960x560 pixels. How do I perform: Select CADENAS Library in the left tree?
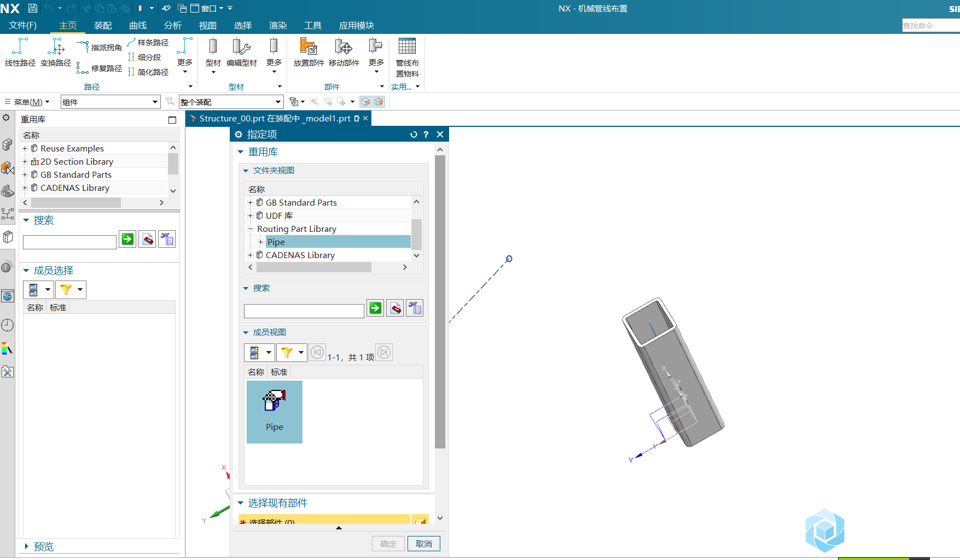pos(75,188)
